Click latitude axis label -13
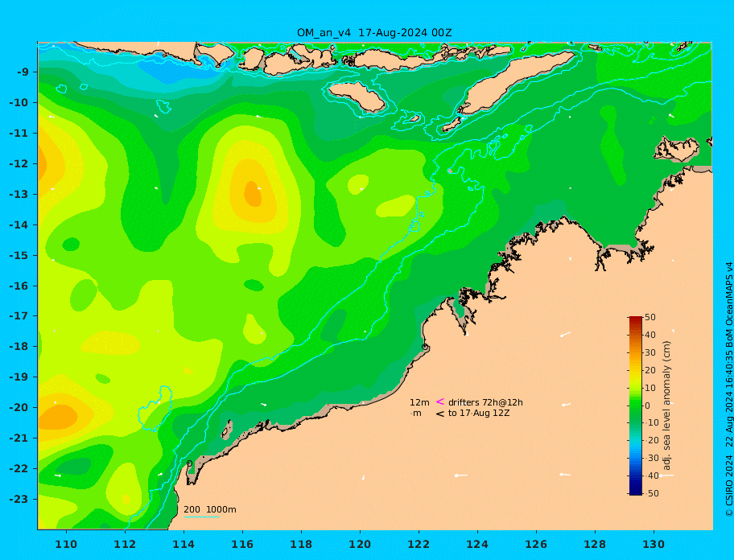This screenshot has height=560, width=734. click(19, 194)
